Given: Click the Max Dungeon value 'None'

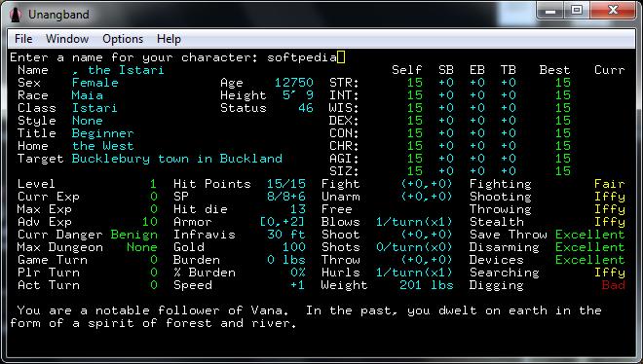Looking at the screenshot, I should tap(142, 248).
